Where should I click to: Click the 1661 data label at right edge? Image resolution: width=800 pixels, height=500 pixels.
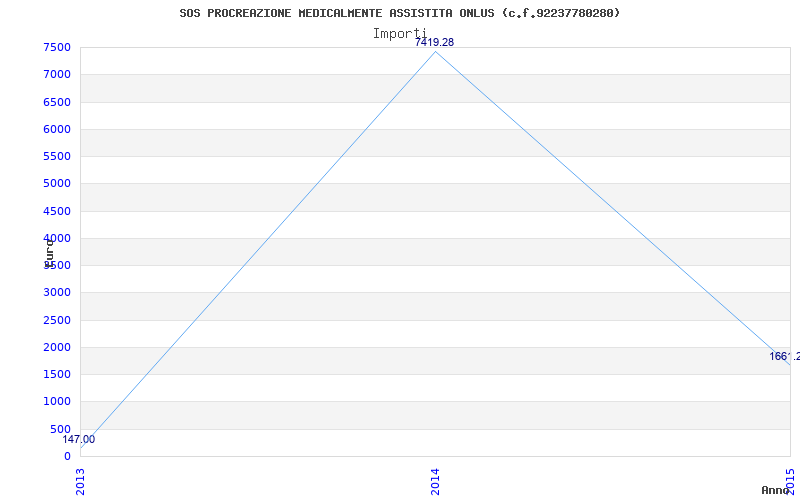784,356
